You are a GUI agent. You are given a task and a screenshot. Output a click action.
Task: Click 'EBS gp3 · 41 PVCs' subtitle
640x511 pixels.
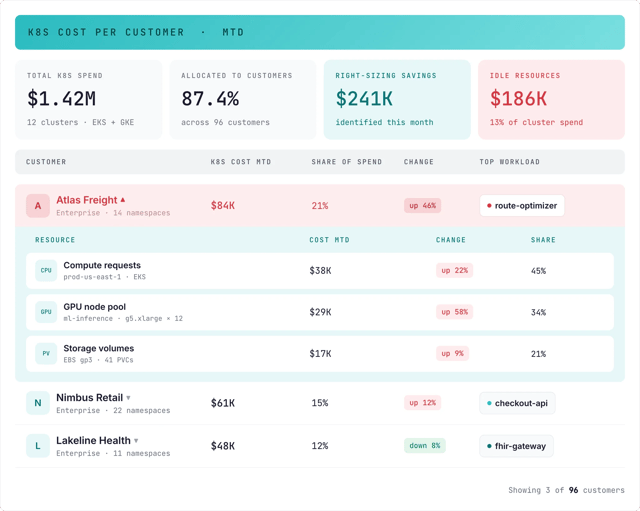[98, 360]
